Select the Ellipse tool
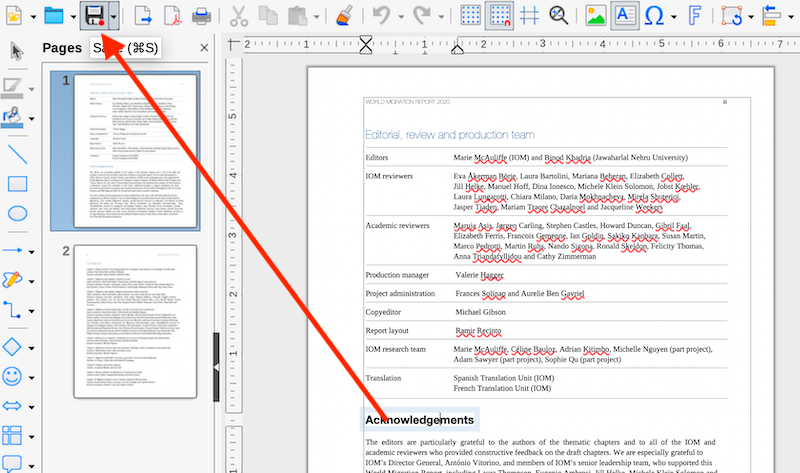The width and height of the screenshot is (800, 473). (x=17, y=213)
